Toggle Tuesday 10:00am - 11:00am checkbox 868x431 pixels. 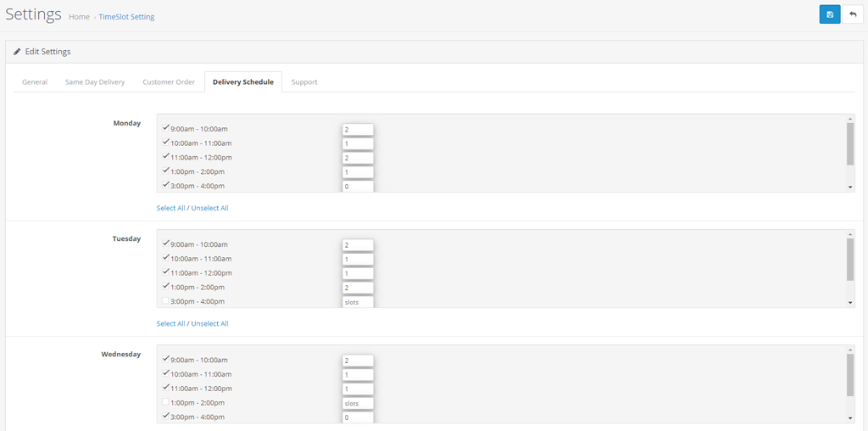(x=165, y=258)
